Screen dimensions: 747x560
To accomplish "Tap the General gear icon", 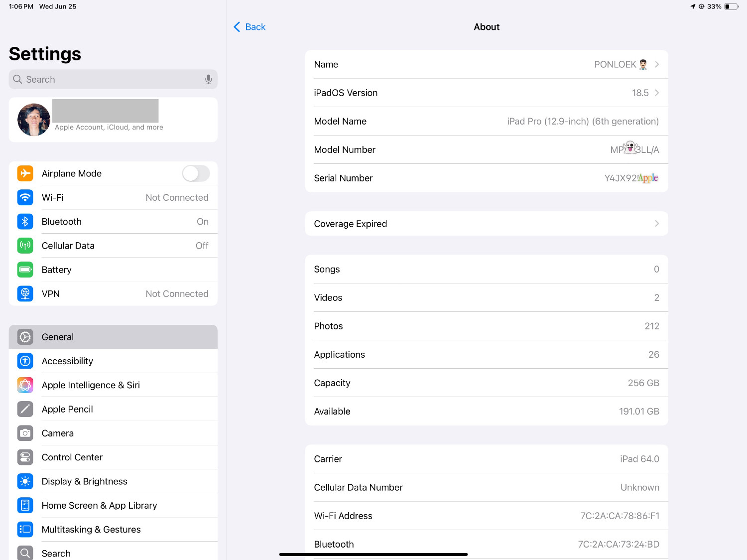I will coord(25,337).
